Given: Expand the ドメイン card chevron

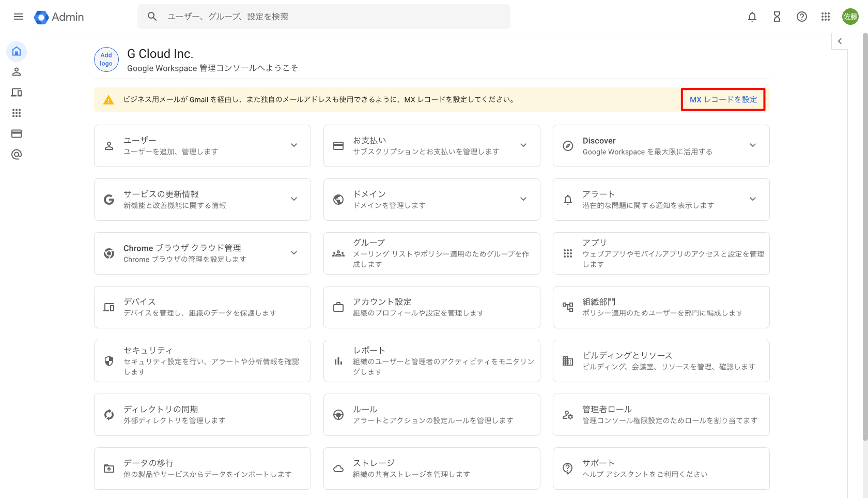Looking at the screenshot, I should 523,199.
